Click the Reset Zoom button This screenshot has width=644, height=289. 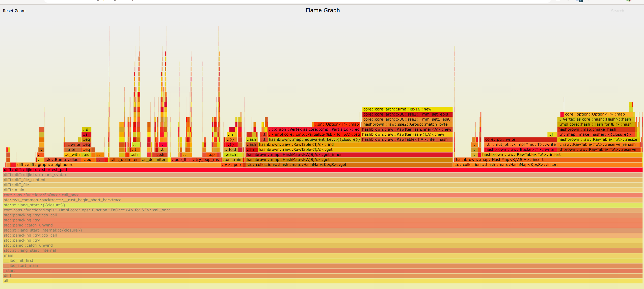(14, 11)
